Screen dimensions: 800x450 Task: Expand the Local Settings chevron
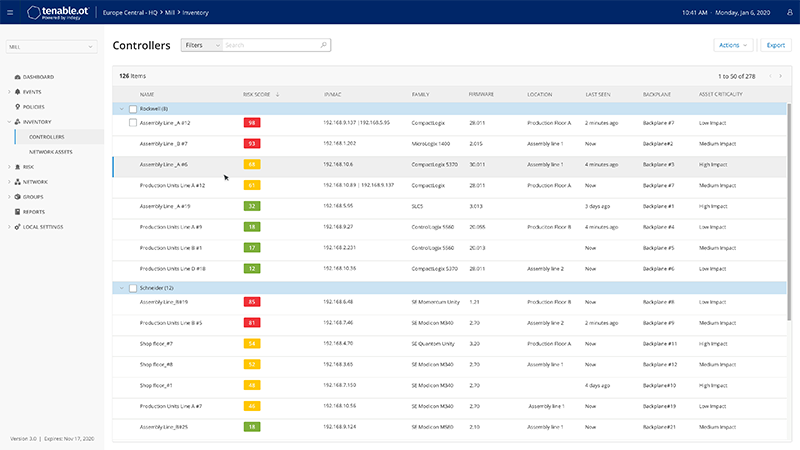coord(9,227)
